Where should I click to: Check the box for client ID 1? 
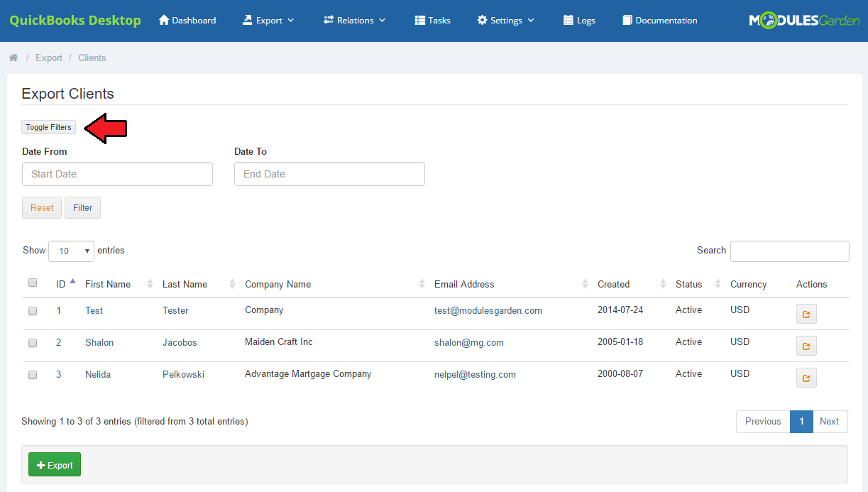point(33,311)
